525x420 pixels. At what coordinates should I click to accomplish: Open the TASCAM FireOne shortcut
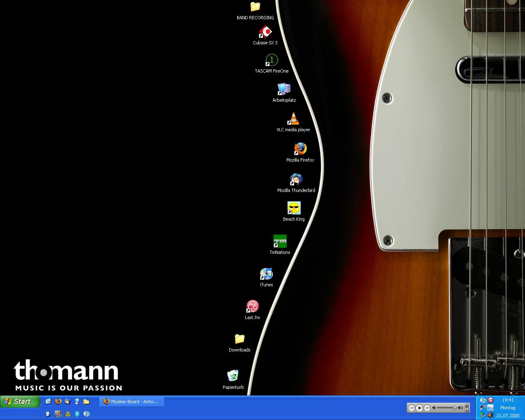pyautogui.click(x=272, y=64)
